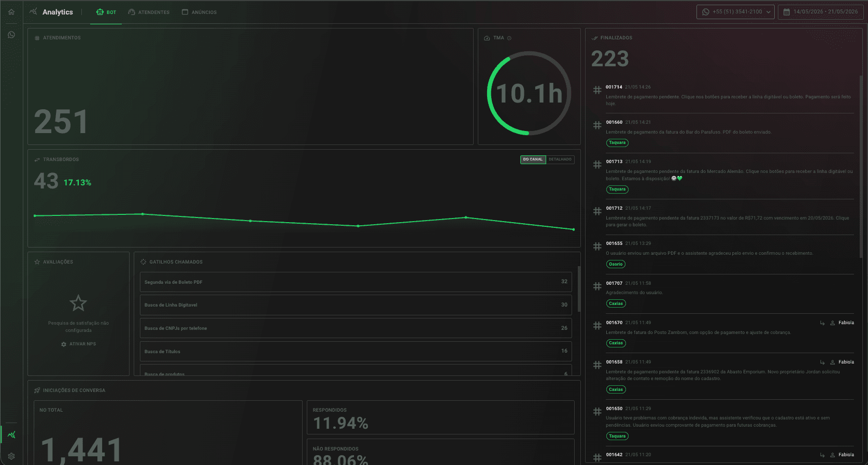Viewport: 868px width, 465px height.
Task: Open ticket 001660 hash icon
Action: [597, 125]
